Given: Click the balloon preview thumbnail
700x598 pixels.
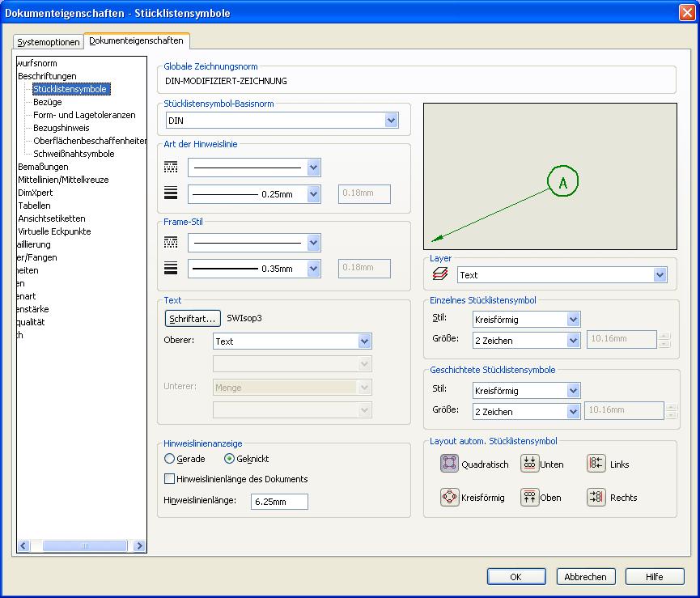Looking at the screenshot, I should coord(550,176).
